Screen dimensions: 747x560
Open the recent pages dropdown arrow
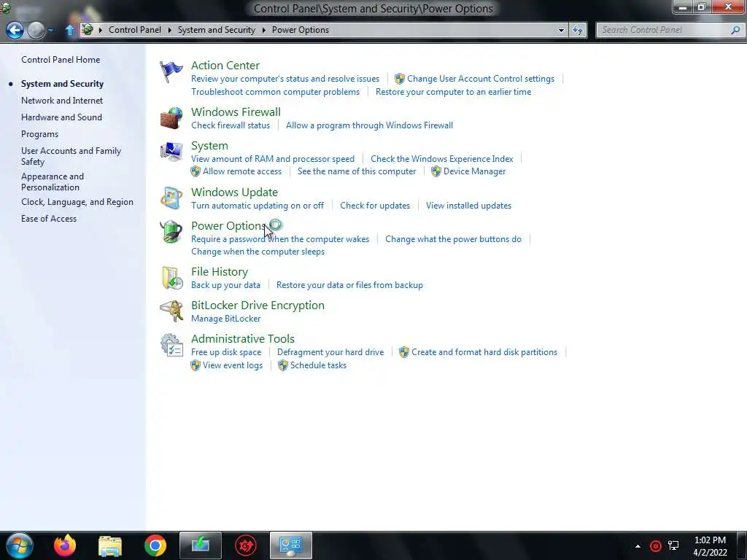click(x=51, y=31)
